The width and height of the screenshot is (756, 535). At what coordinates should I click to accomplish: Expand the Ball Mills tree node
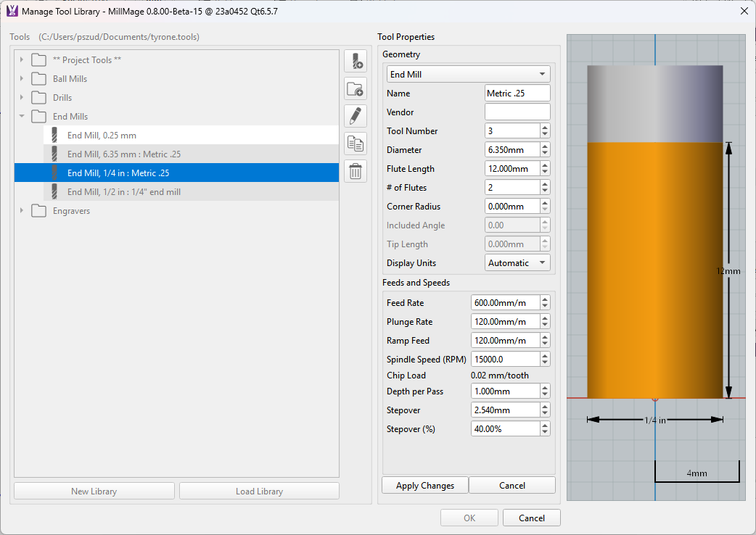coord(22,78)
